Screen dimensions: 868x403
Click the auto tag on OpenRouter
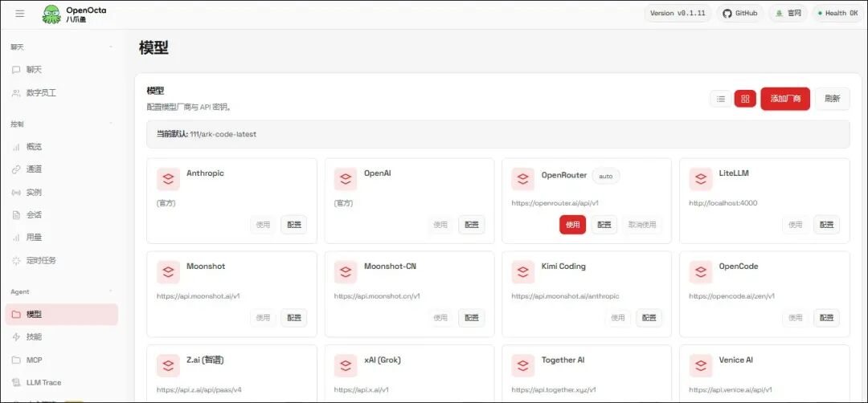point(606,177)
